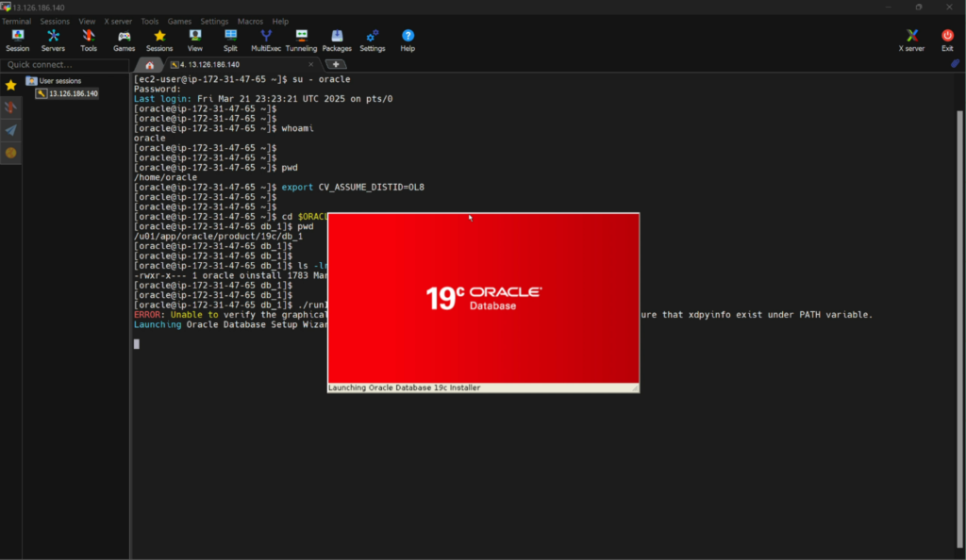
Task: Open the View menu
Action: (x=87, y=22)
